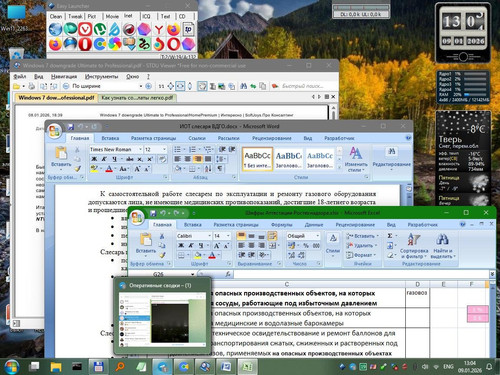The width and height of the screenshot is (500, 375).
Task: Apply the Без интервала style in Word
Action: point(257,159)
